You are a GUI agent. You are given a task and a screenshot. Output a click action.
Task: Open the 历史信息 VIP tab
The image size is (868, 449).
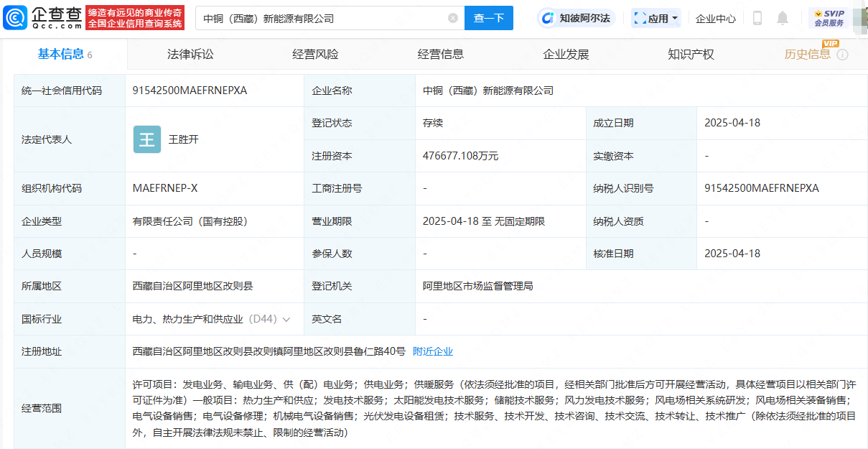tap(808, 54)
